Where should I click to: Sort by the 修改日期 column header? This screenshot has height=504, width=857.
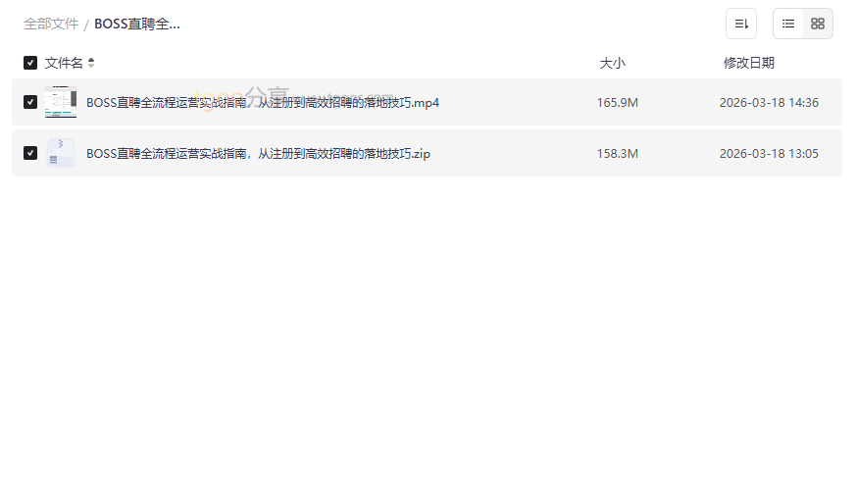click(x=749, y=63)
